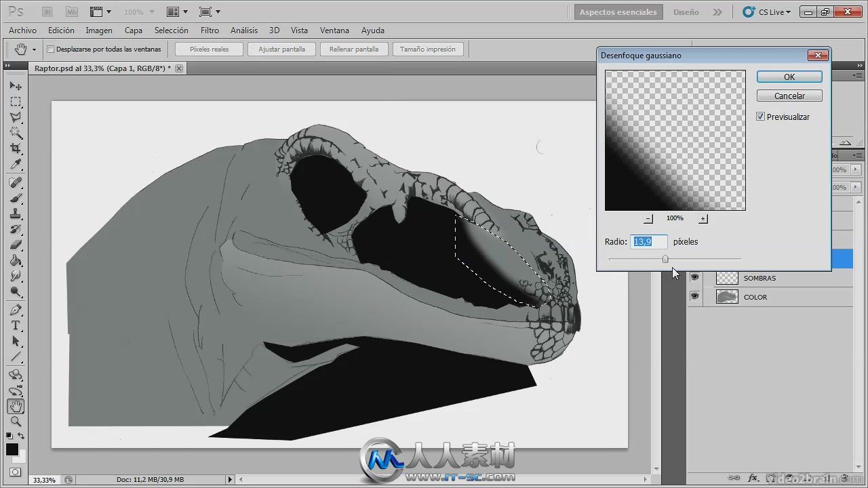Select the Rectangular Marquee tool
The width and height of the screenshot is (868, 488).
pos(16,102)
